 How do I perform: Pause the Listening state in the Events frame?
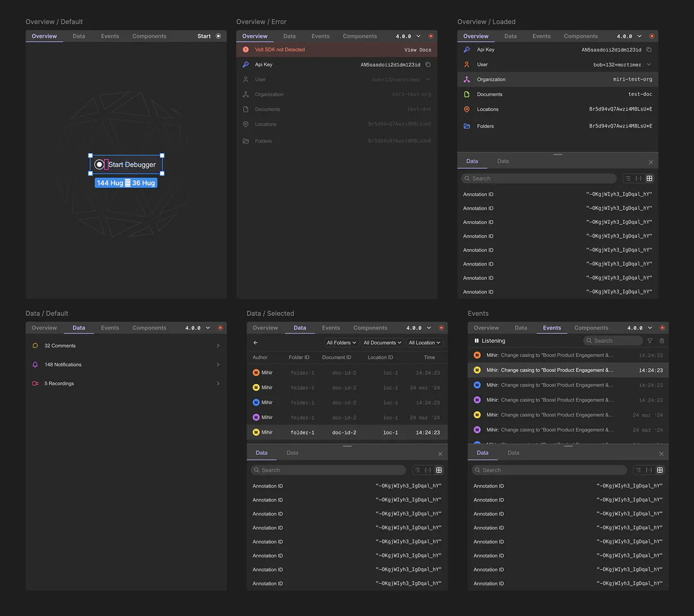(477, 341)
